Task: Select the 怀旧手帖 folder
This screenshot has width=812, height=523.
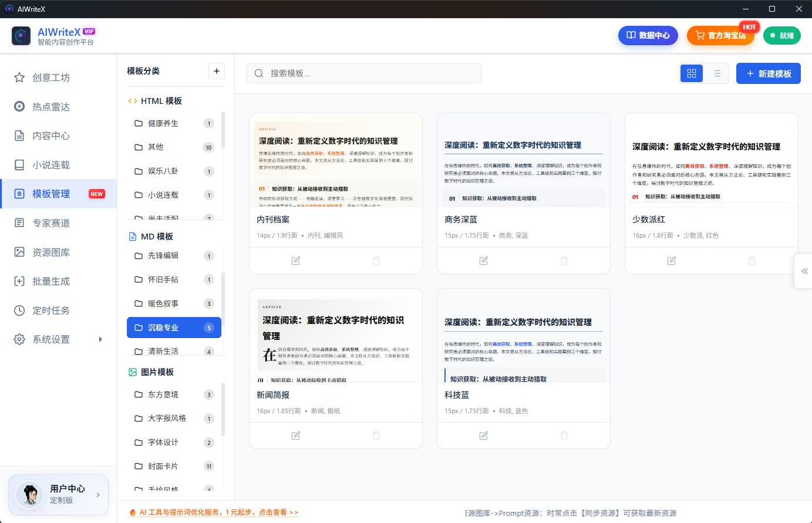Action: coord(174,280)
